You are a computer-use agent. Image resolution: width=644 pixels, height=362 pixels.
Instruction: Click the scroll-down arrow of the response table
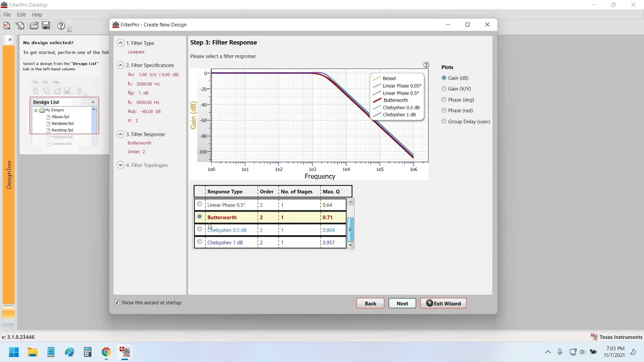[350, 245]
